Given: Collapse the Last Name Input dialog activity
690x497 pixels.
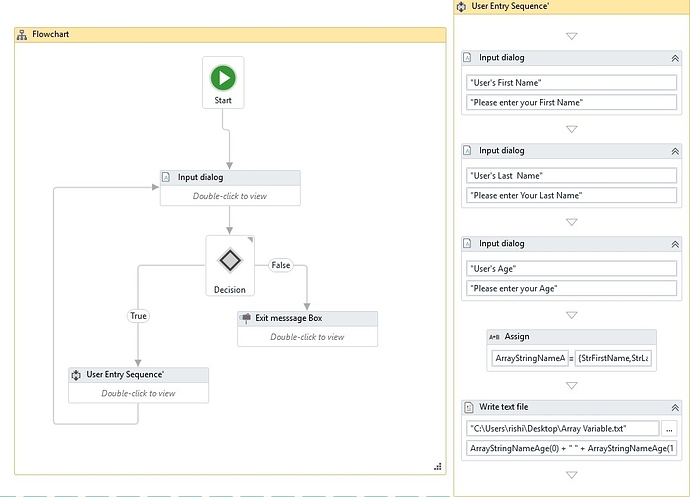Looking at the screenshot, I should (674, 151).
